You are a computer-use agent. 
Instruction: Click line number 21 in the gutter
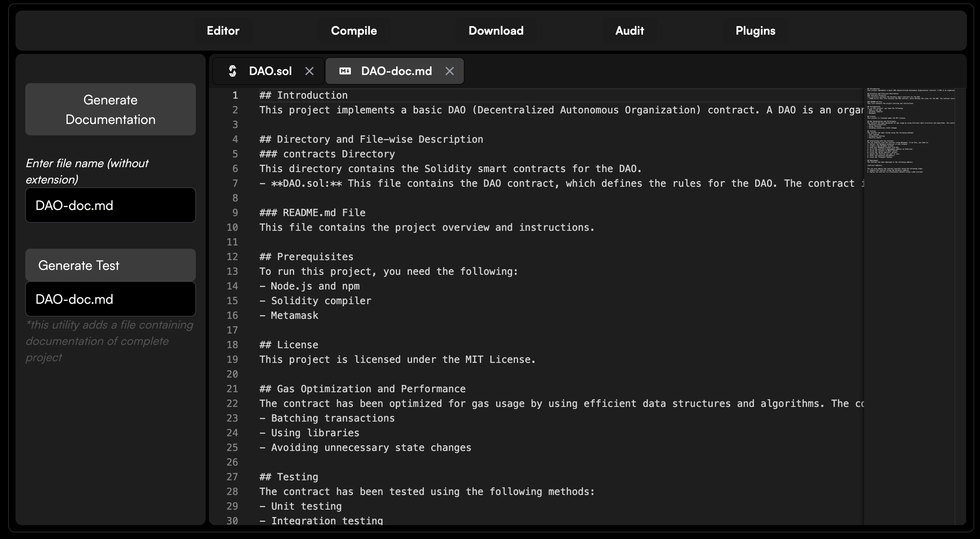[x=232, y=389]
